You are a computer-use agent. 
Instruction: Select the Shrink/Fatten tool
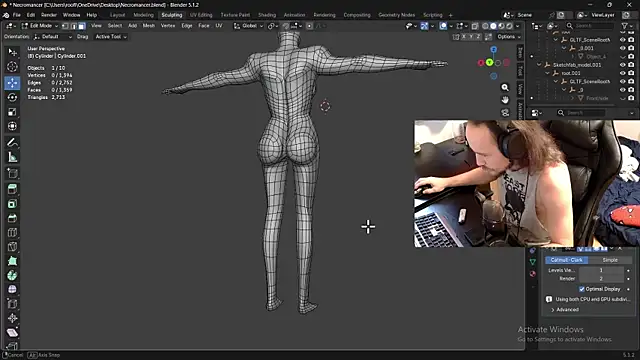(12, 318)
